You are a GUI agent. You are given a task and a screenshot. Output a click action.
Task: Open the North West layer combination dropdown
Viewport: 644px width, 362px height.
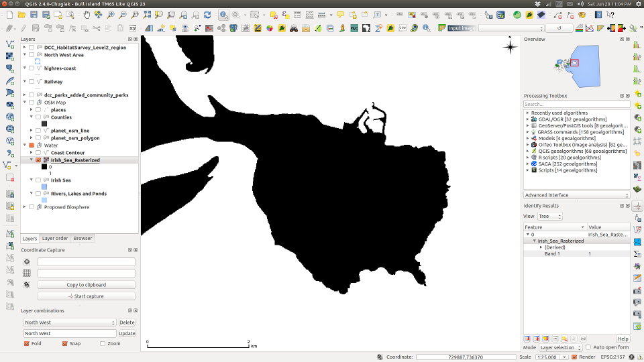click(70, 322)
